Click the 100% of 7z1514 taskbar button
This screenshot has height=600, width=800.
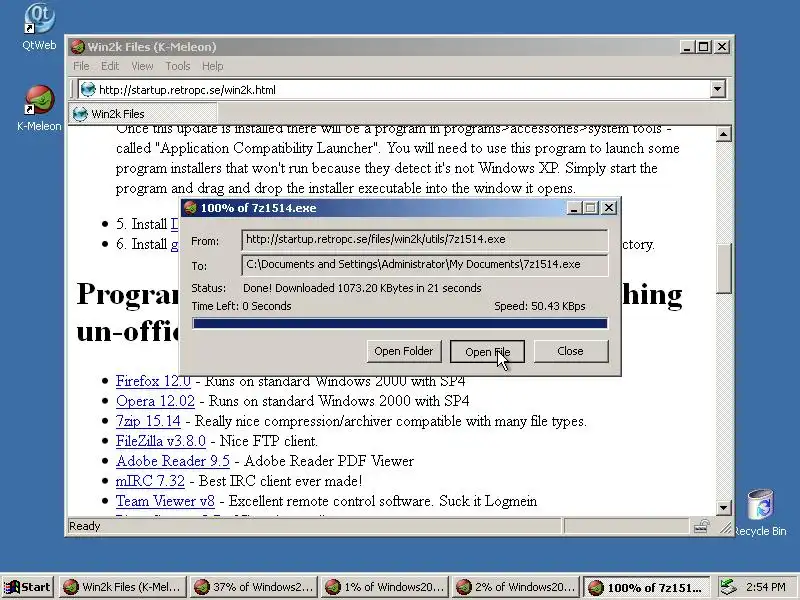coord(647,587)
